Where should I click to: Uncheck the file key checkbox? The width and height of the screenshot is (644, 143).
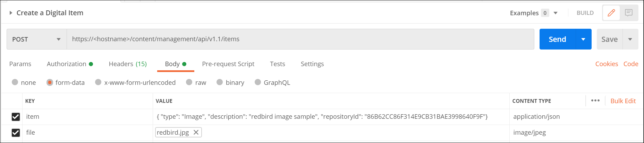(16, 133)
